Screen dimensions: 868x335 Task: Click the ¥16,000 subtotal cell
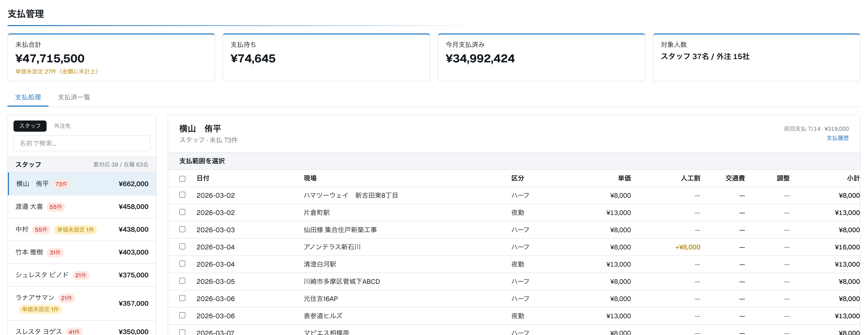pos(847,247)
